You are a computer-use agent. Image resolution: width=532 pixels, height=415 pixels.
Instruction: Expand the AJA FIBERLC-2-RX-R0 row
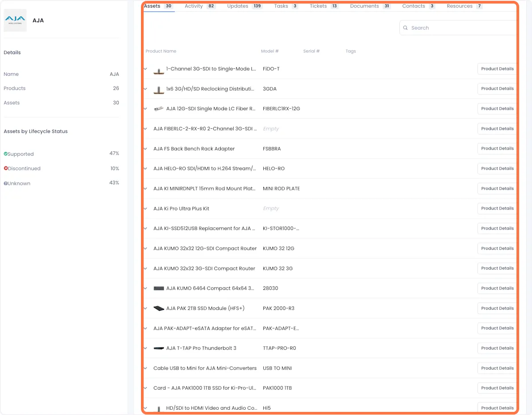click(x=145, y=129)
